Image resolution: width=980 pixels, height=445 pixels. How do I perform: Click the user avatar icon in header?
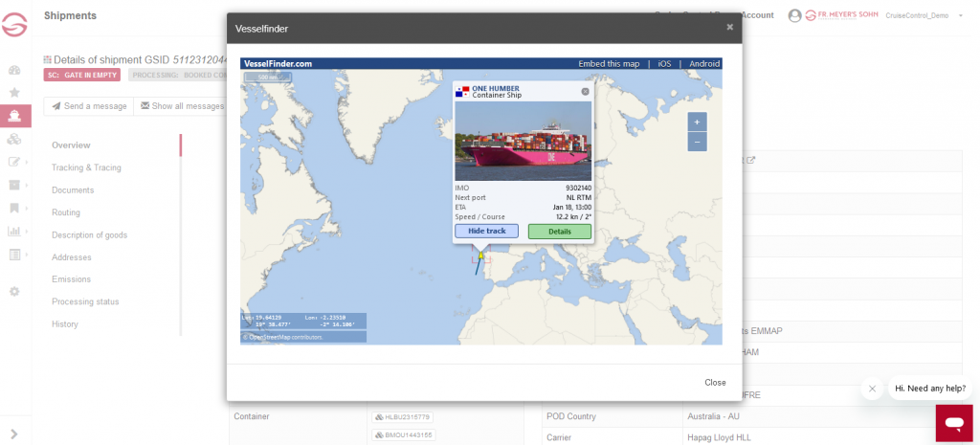coord(795,15)
